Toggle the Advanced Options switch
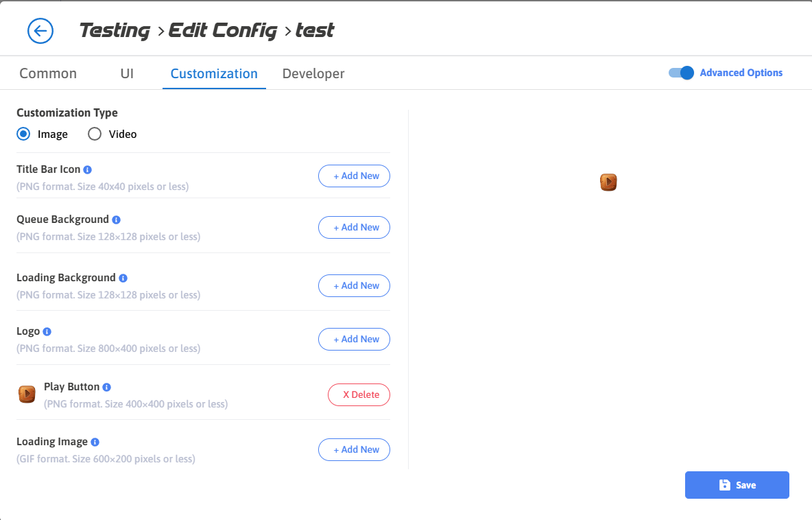The width and height of the screenshot is (812, 520). (682, 73)
